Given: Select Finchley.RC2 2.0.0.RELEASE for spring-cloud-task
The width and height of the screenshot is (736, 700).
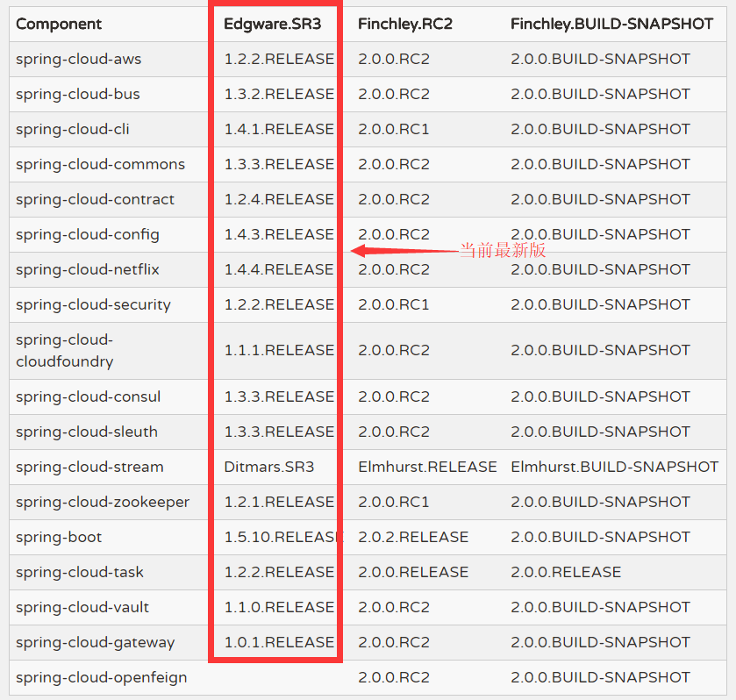Looking at the screenshot, I should pyautogui.click(x=413, y=572).
